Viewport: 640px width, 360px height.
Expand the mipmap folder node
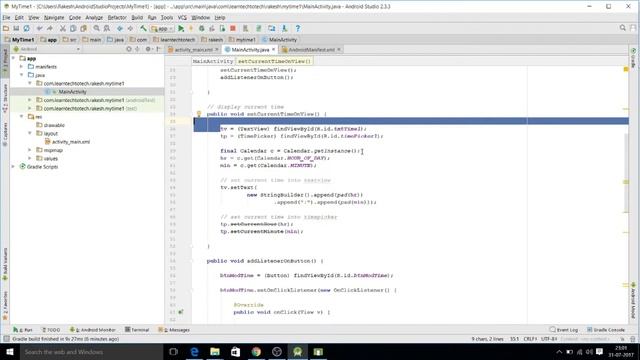[30, 150]
